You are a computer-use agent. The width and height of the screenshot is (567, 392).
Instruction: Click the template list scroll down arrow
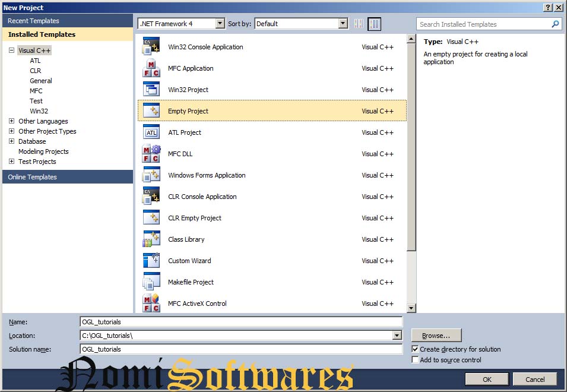[x=411, y=308]
